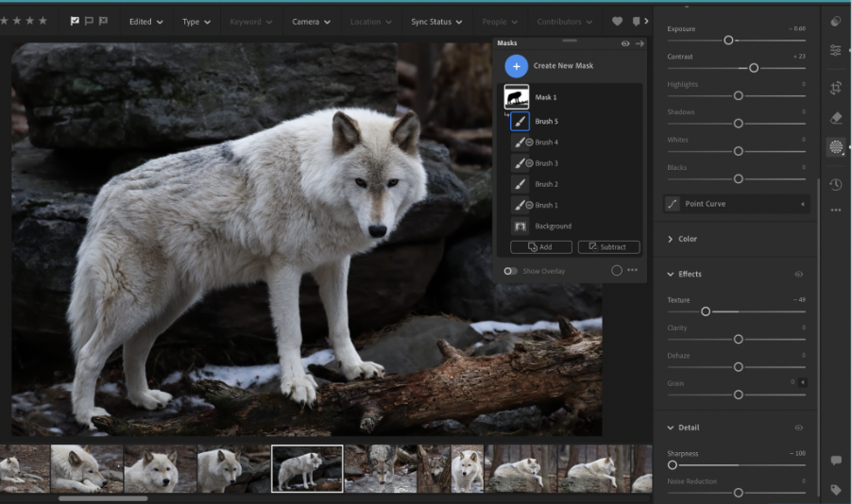Screen dimensions: 852x504
Task: Open the Versions history icon
Action: coord(836,185)
